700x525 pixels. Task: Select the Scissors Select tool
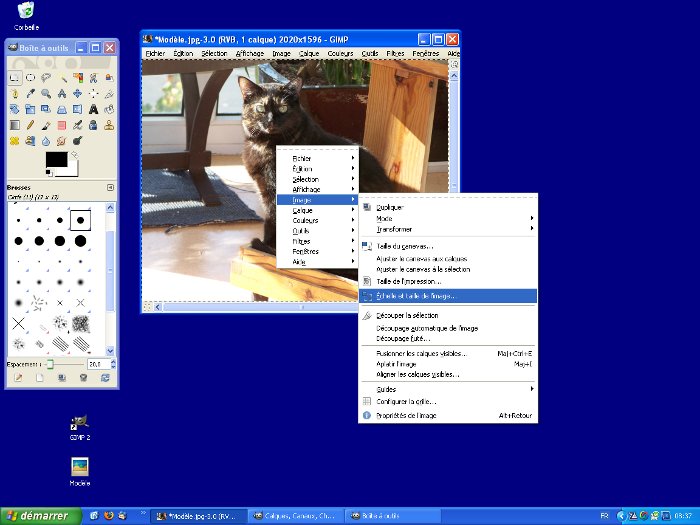click(93, 78)
